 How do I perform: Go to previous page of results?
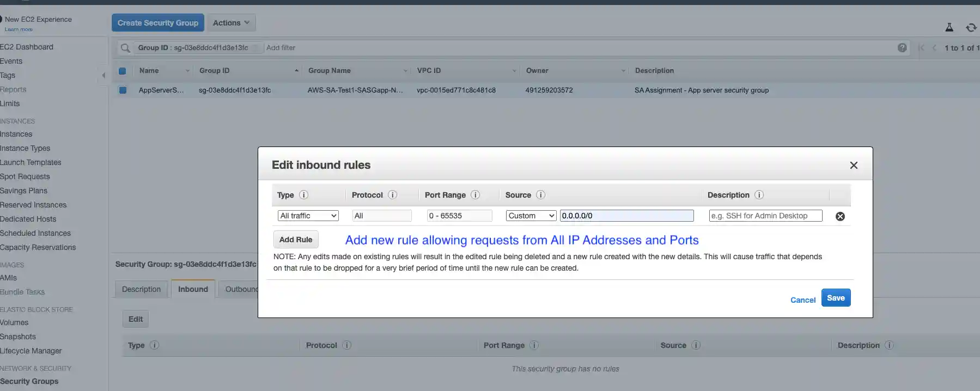[x=934, y=48]
